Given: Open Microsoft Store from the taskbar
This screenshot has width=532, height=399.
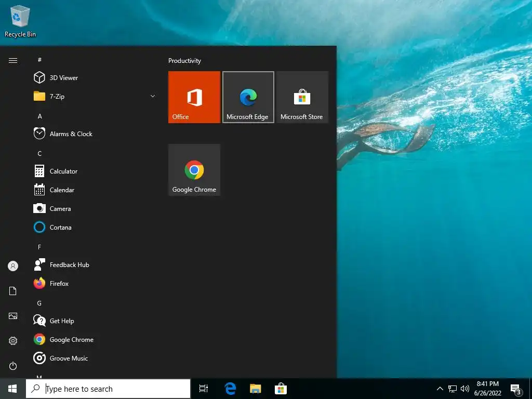Looking at the screenshot, I should [x=281, y=389].
